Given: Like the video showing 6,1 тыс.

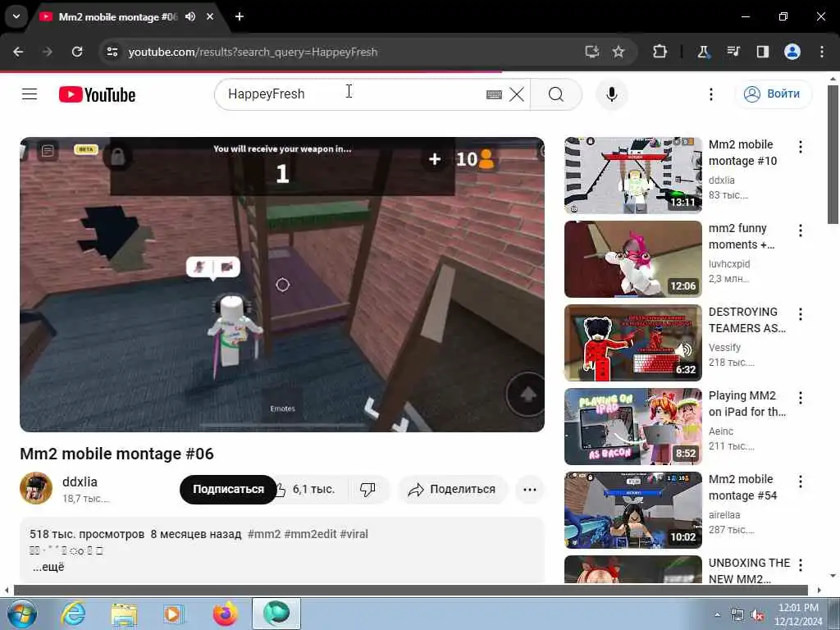Looking at the screenshot, I should click(308, 489).
